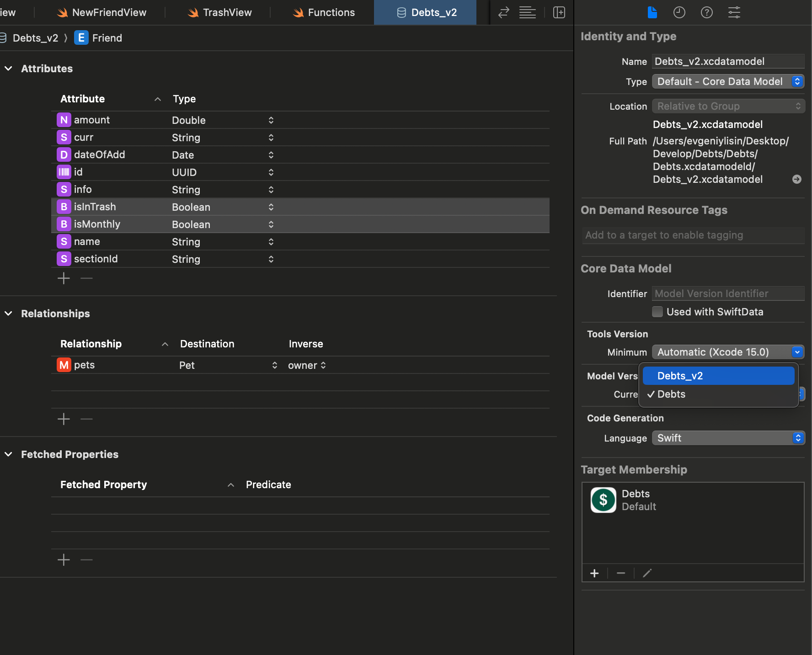The height and width of the screenshot is (655, 812).
Task: Open the History inspector clock icon
Action: 679,12
